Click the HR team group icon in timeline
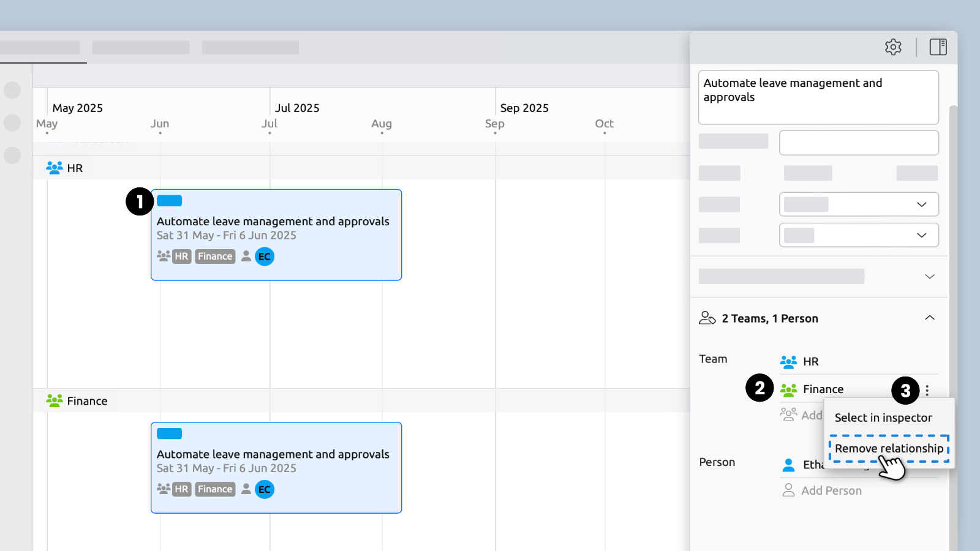The width and height of the screenshot is (980, 551). pos(55,168)
